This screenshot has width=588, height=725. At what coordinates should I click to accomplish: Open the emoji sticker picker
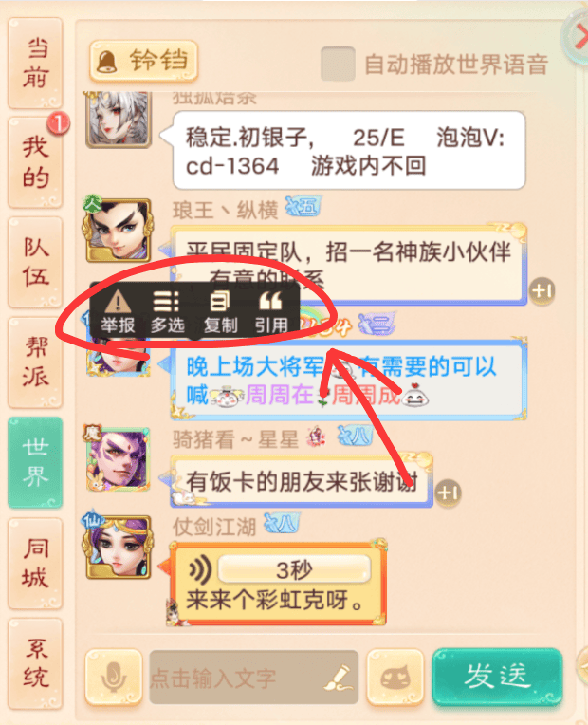[x=395, y=678]
